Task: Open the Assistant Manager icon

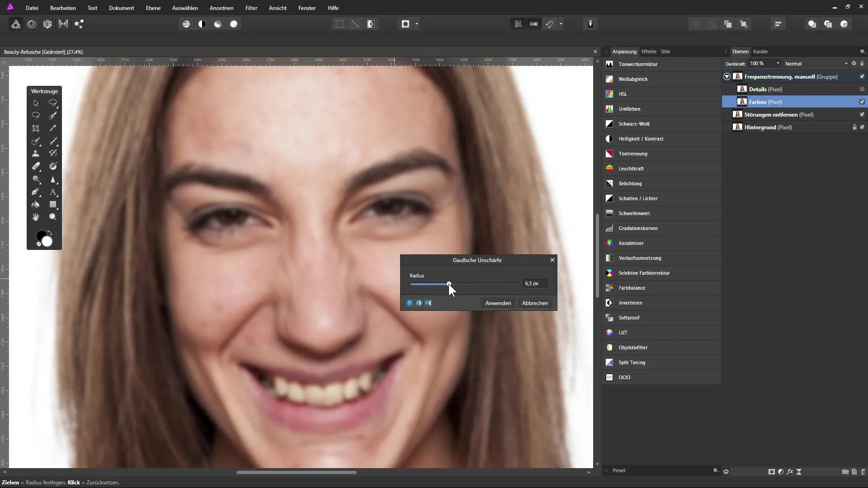Action: point(590,24)
